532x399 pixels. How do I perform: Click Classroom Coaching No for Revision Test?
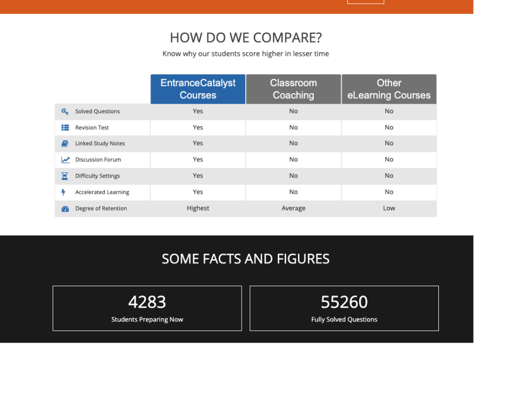(294, 128)
